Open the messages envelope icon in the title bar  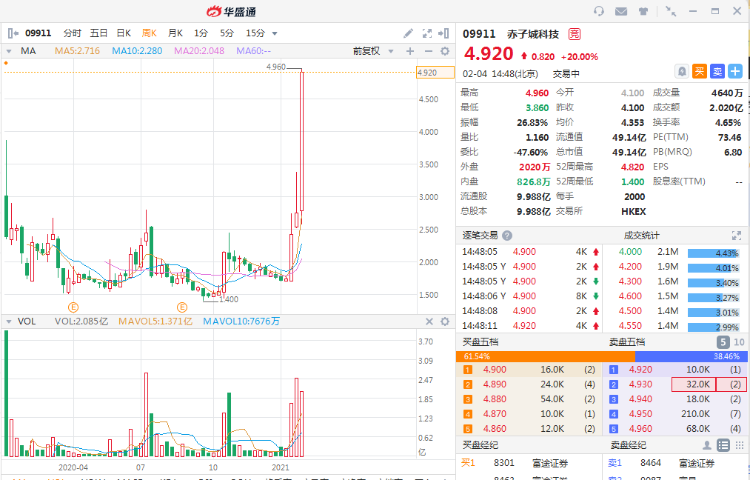point(621,11)
